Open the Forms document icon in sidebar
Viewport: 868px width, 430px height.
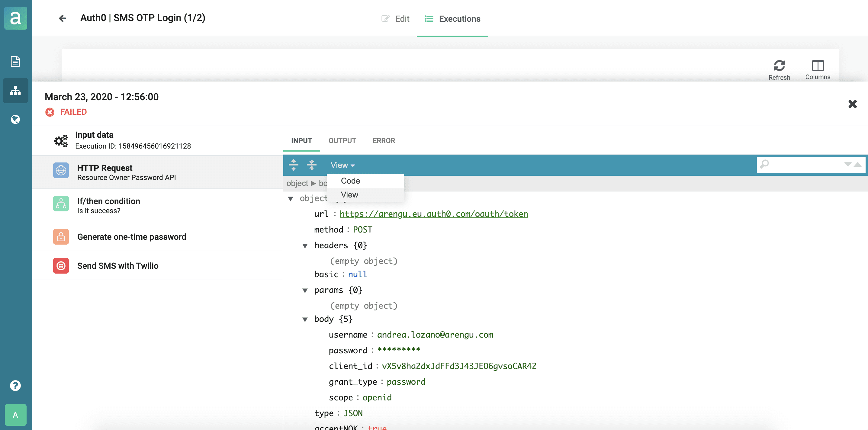click(x=15, y=61)
